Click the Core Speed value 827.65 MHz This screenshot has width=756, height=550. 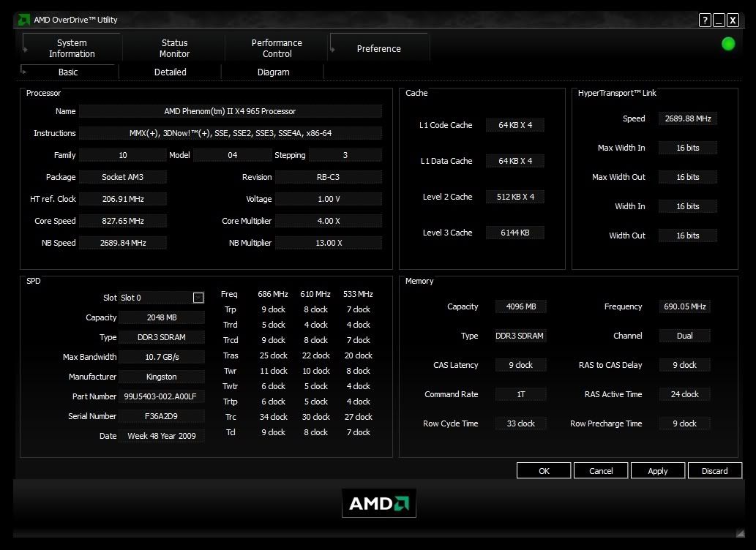122,221
